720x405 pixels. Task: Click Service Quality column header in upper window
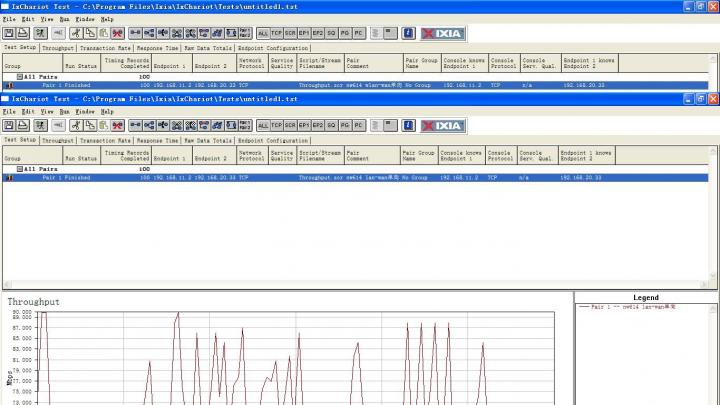point(282,63)
